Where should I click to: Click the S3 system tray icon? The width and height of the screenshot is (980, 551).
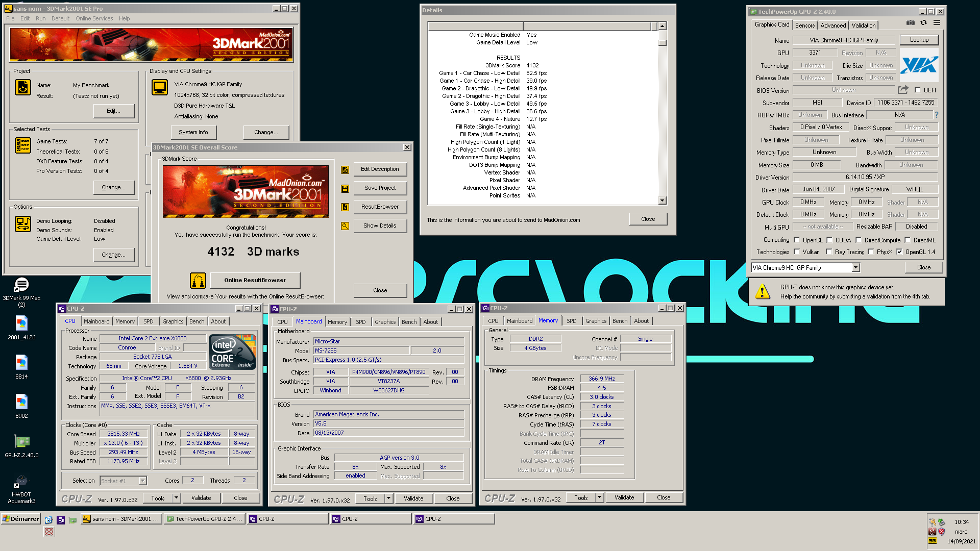933,541
